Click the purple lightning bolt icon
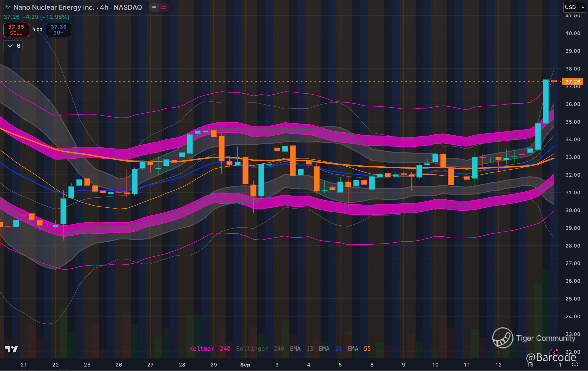588x371 pixels. (x=553, y=352)
